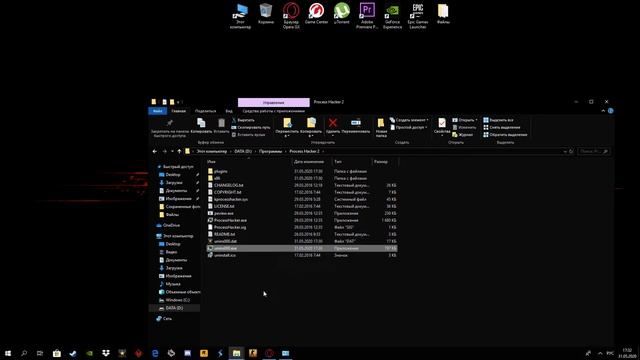Open the Recycle Bin desktop icon
The height and width of the screenshot is (360, 640).
pos(266,14)
